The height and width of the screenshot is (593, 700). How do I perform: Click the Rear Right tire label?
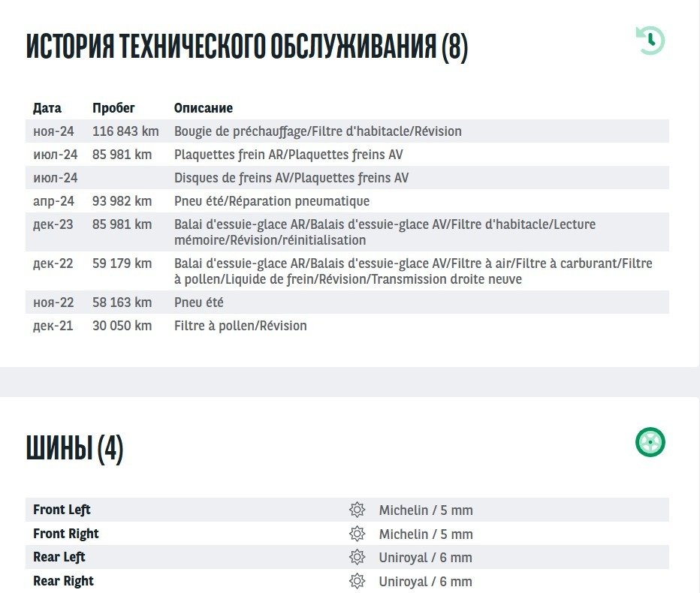pyautogui.click(x=63, y=581)
